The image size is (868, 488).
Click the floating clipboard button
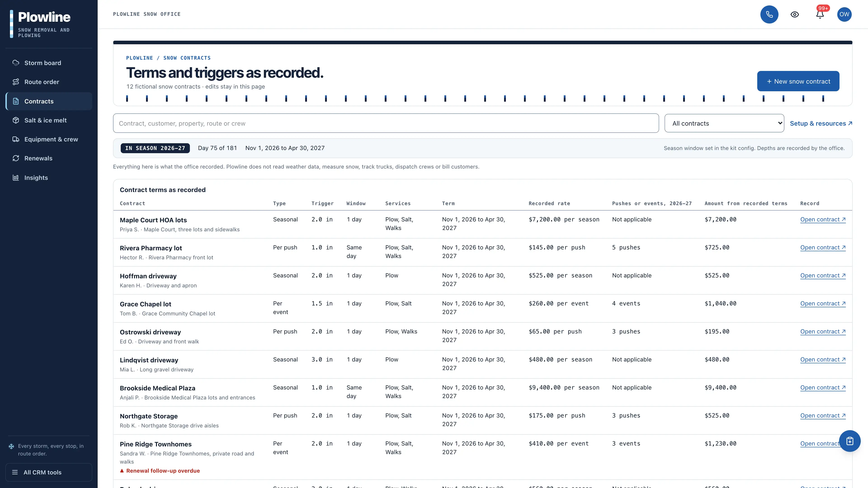coord(849,441)
